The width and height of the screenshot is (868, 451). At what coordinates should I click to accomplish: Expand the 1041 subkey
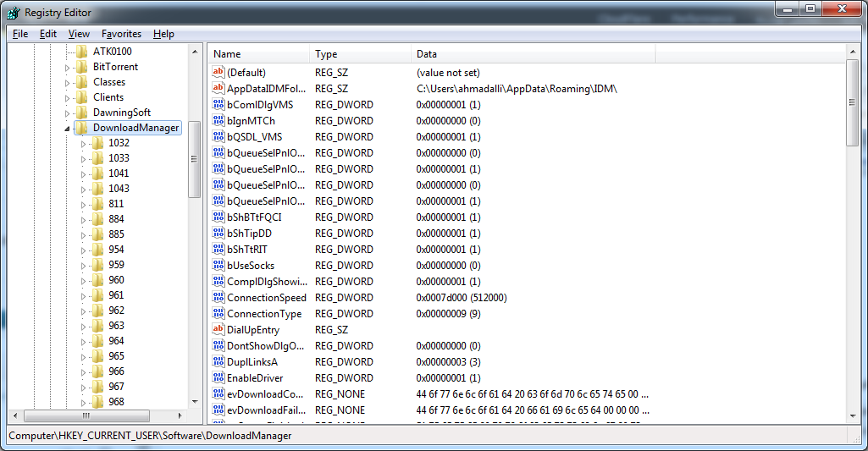[84, 174]
